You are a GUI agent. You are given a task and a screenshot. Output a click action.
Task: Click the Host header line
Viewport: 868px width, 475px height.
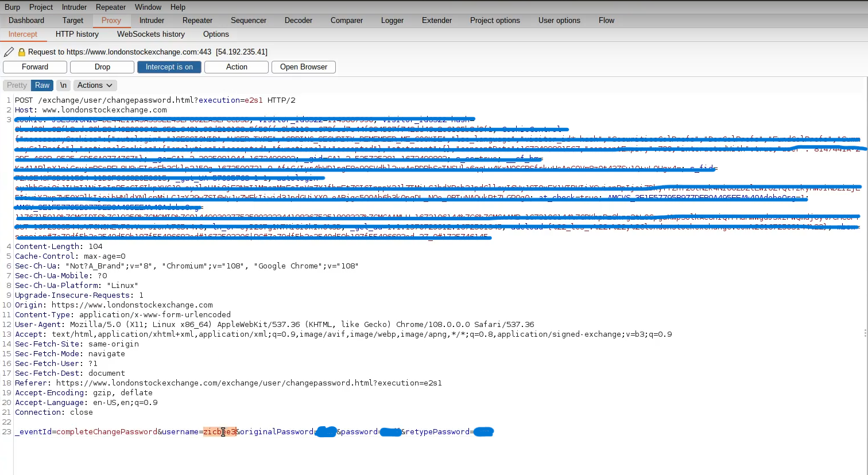(x=91, y=110)
